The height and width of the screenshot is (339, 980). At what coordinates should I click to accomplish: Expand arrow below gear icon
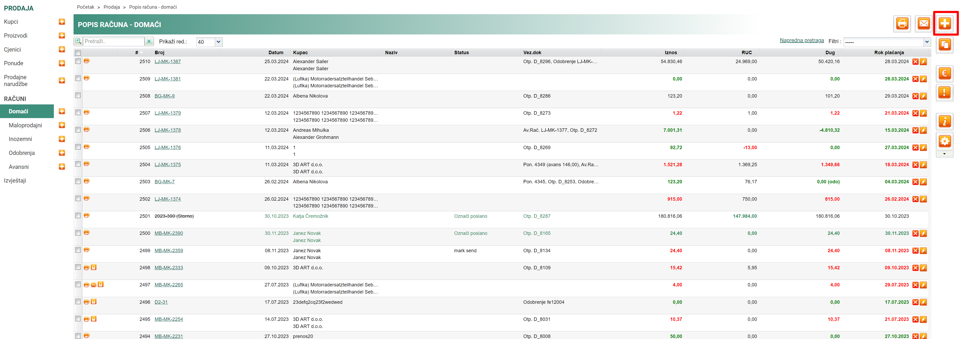[x=944, y=154]
